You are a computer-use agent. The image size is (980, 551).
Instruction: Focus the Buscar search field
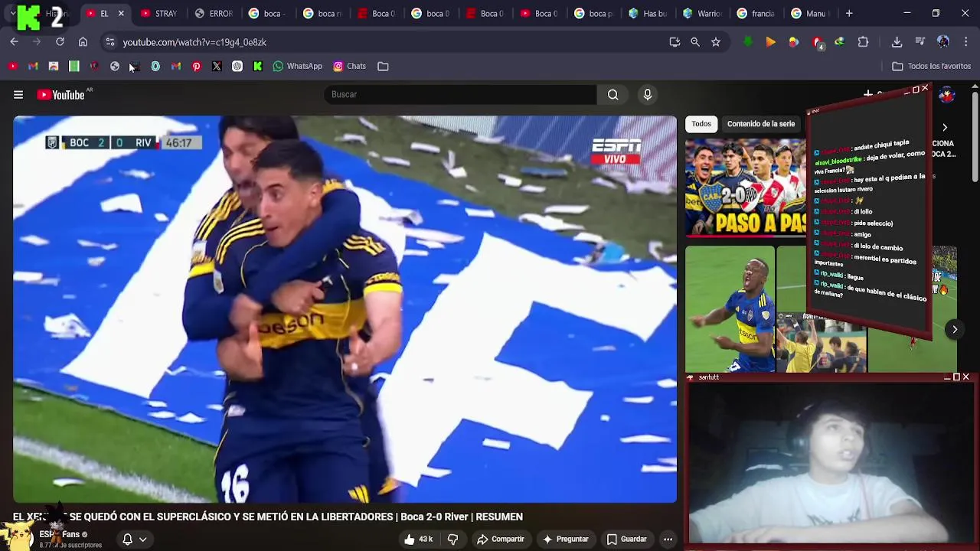(460, 94)
